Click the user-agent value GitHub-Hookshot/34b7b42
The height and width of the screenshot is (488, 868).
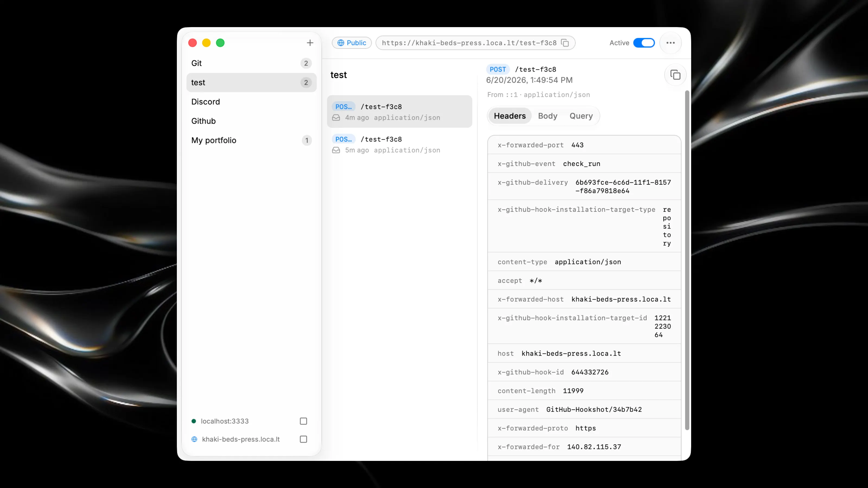coord(594,410)
